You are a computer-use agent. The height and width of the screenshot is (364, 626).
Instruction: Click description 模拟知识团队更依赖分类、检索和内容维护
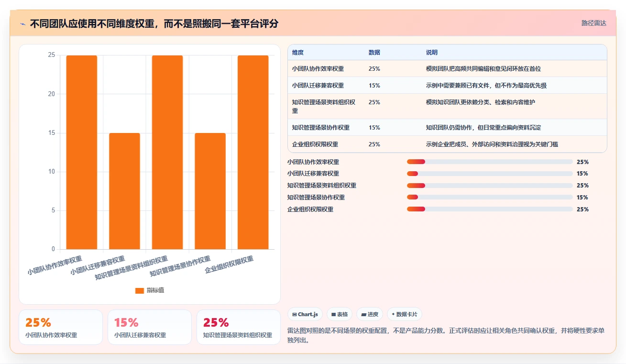click(x=481, y=102)
